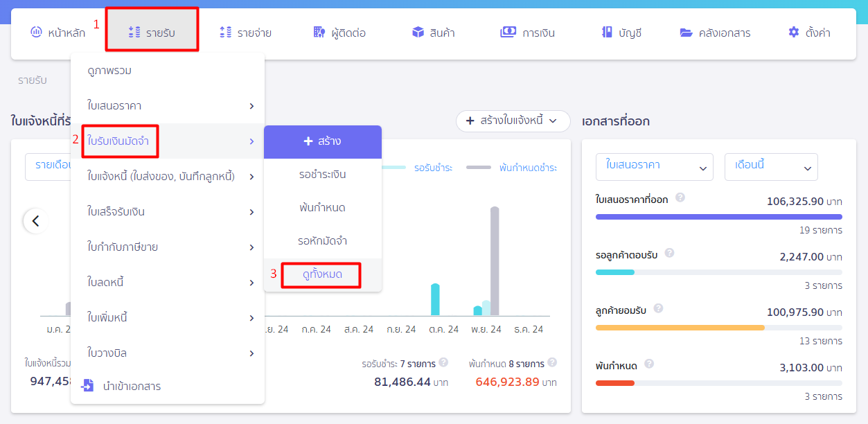
Task: Click help icon next to พ้นกำหนด 8 รายการ
Action: (552, 362)
